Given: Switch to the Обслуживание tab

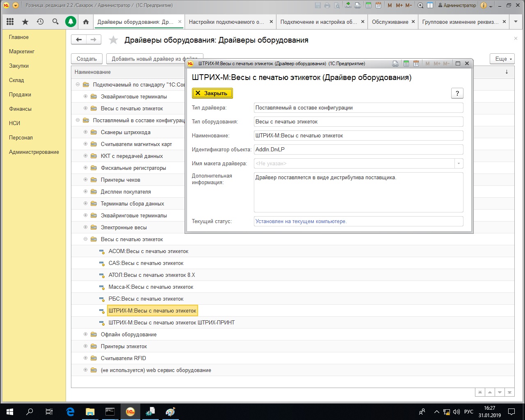Looking at the screenshot, I should 390,22.
